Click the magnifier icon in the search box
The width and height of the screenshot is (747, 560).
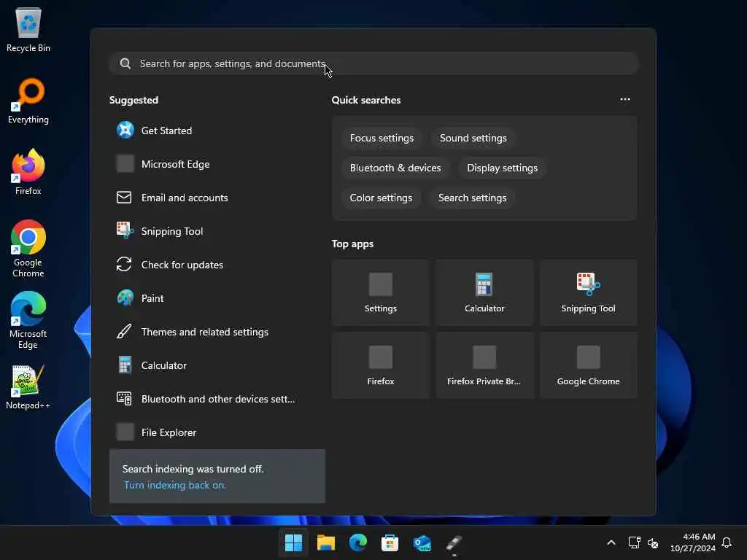[125, 63]
